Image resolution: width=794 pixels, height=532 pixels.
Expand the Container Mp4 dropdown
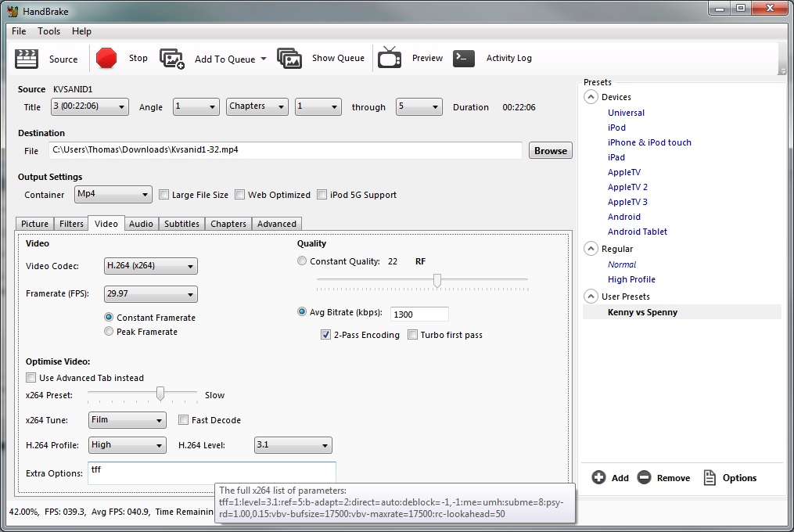113,194
